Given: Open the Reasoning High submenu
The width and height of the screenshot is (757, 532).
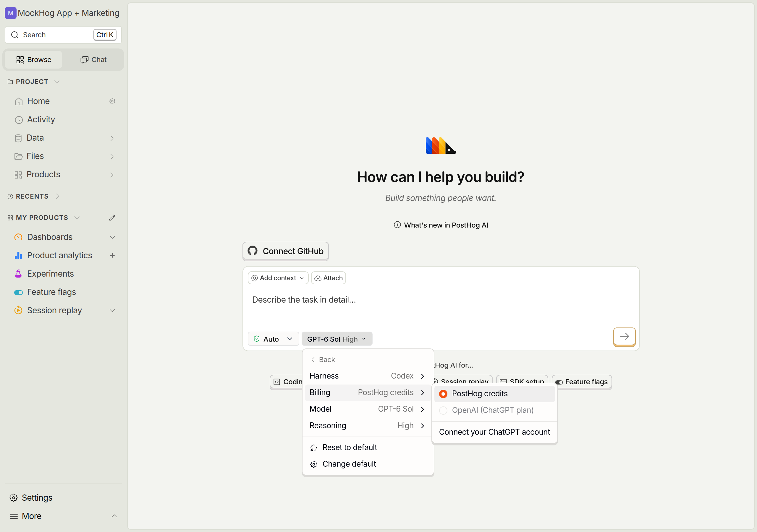Looking at the screenshot, I should 368,426.
